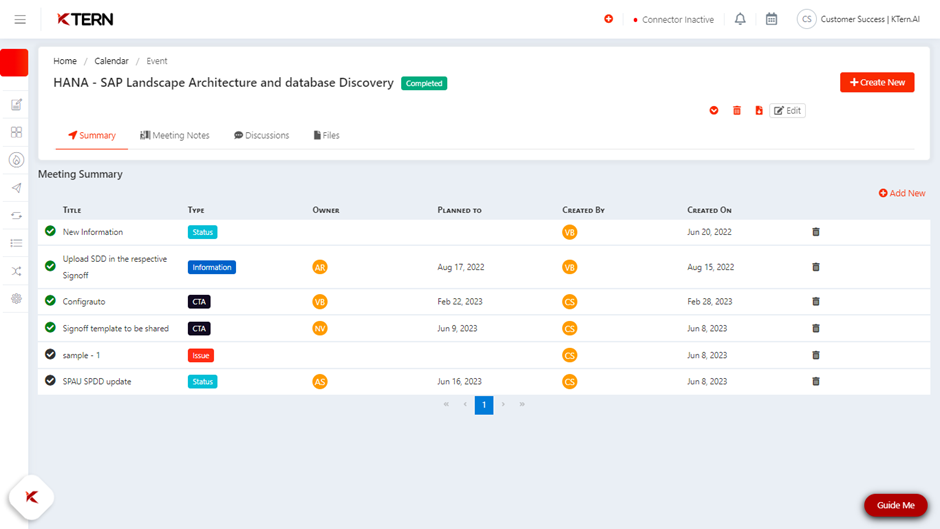Go to next page in pagination
The width and height of the screenshot is (940, 529).
[x=503, y=404]
